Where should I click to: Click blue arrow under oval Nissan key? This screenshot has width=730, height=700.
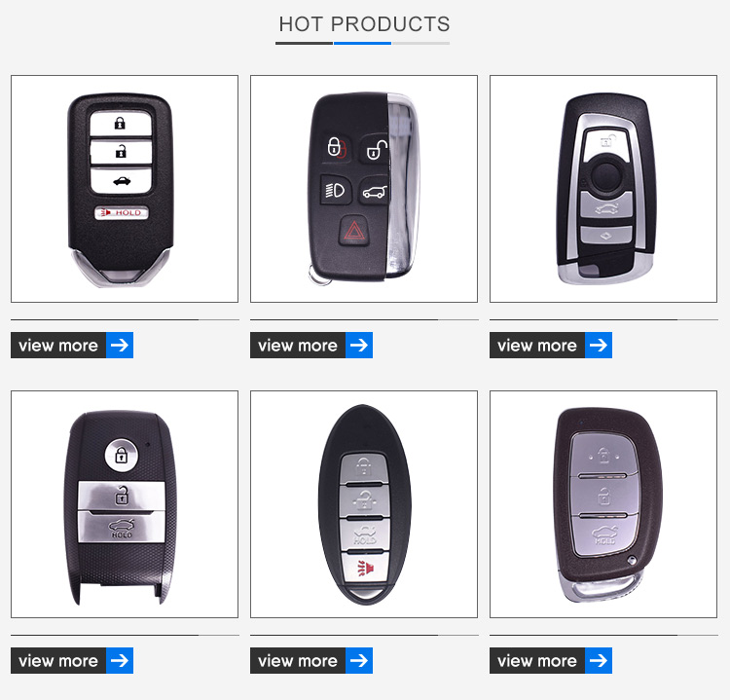click(359, 660)
